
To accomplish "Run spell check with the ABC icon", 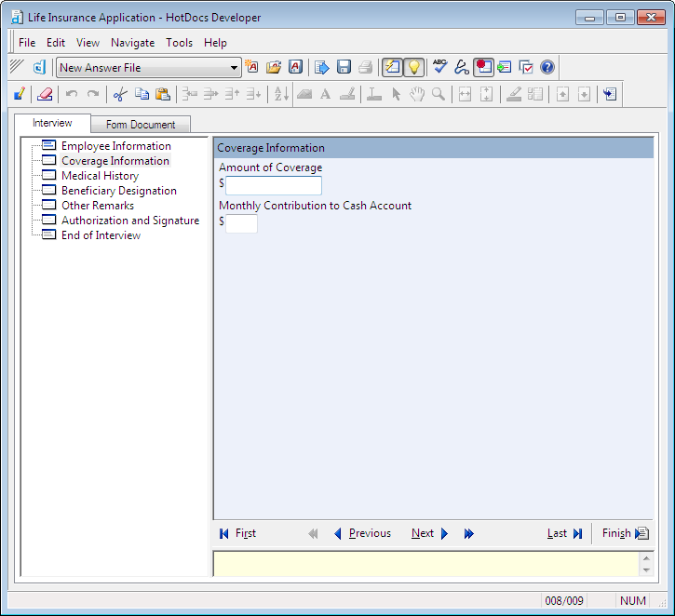I will (x=439, y=67).
